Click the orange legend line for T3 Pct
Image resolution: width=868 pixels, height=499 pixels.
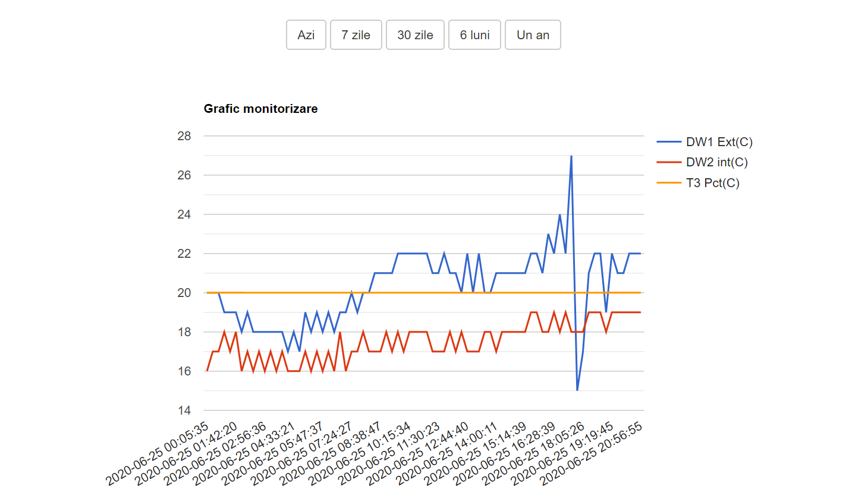coord(669,183)
